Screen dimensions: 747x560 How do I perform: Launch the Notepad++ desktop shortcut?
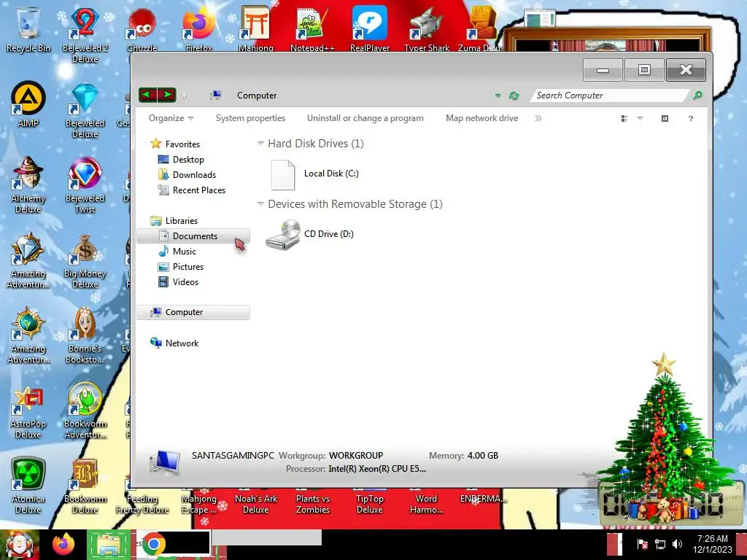[x=312, y=29]
